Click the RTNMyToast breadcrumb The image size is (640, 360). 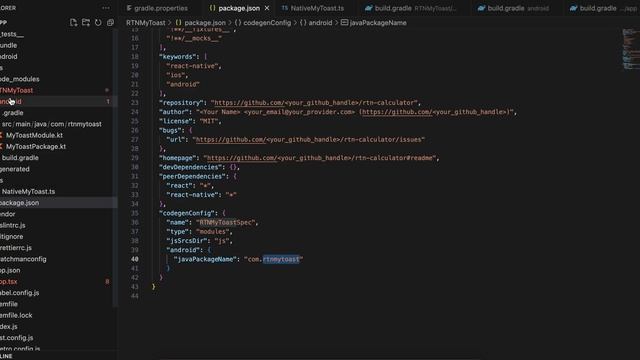(146, 22)
